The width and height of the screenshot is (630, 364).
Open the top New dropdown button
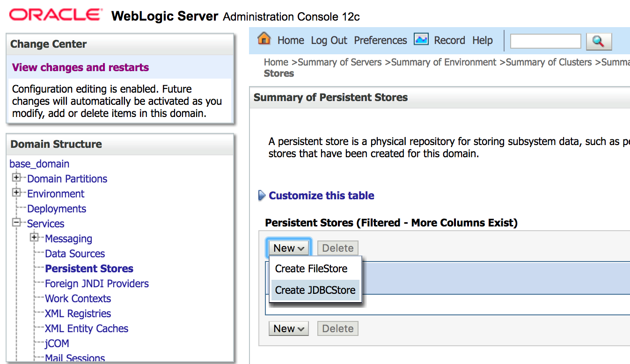pos(289,248)
